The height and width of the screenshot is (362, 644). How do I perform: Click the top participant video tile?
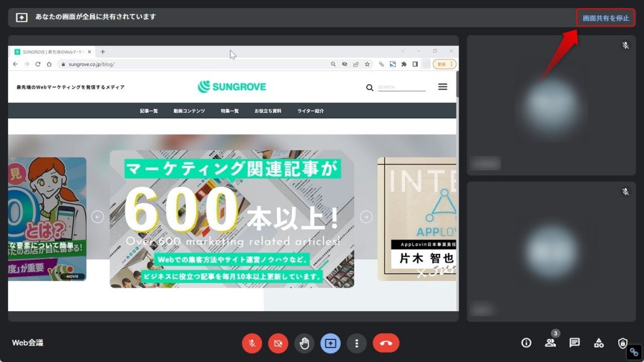[x=551, y=105]
